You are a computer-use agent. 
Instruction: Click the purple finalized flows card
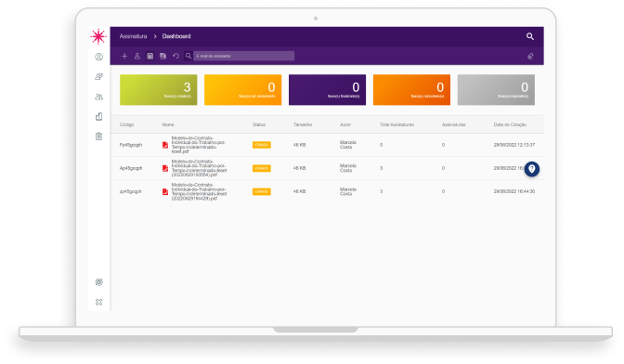pyautogui.click(x=327, y=89)
